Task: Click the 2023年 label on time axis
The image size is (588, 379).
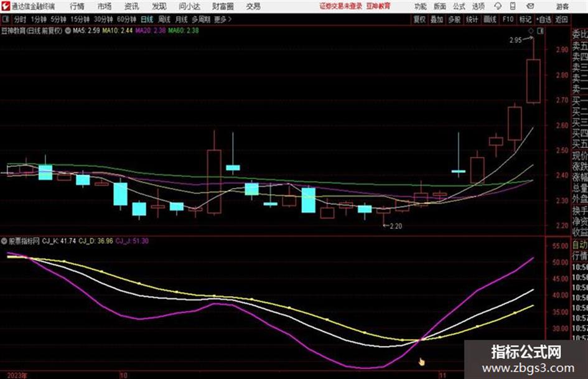Action: [17, 375]
